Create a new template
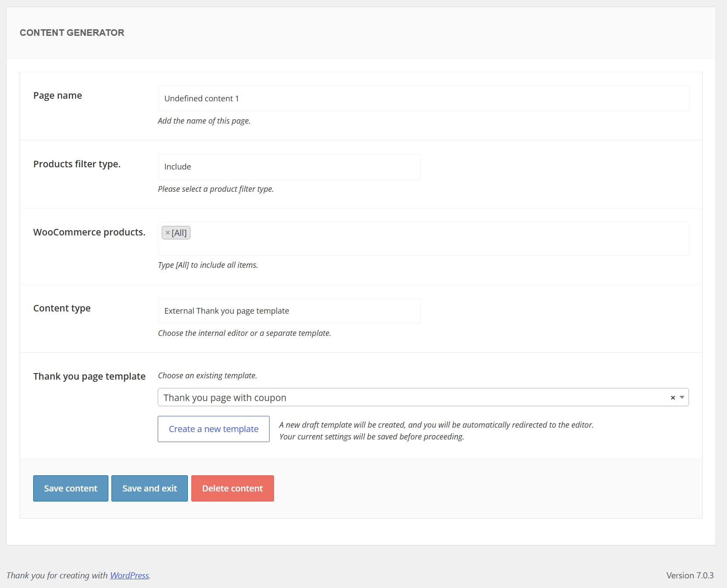Viewport: 727px width, 588px height. [x=214, y=429]
